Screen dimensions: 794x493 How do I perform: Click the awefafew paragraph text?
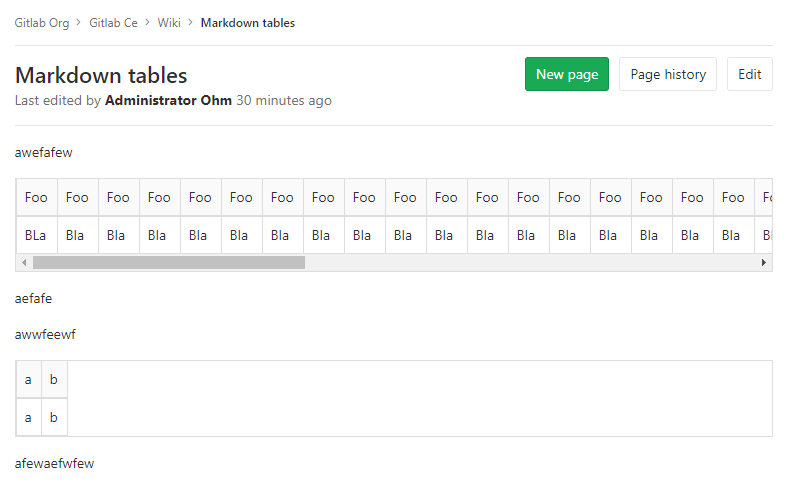tap(44, 153)
